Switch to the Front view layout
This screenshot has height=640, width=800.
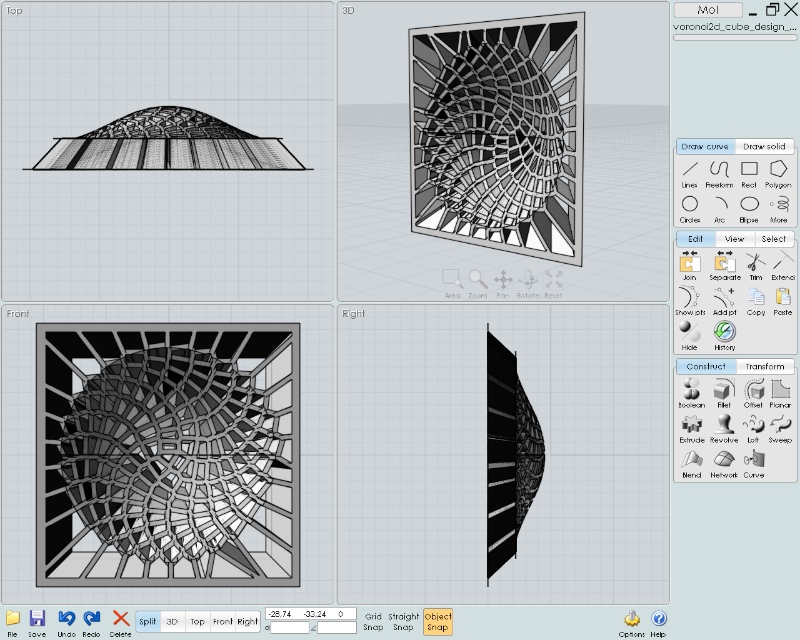[x=222, y=621]
